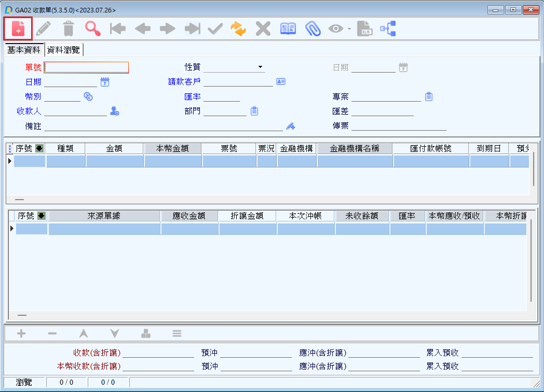Open the eye preview icon
The height and width of the screenshot is (392, 544).
pyautogui.click(x=336, y=29)
